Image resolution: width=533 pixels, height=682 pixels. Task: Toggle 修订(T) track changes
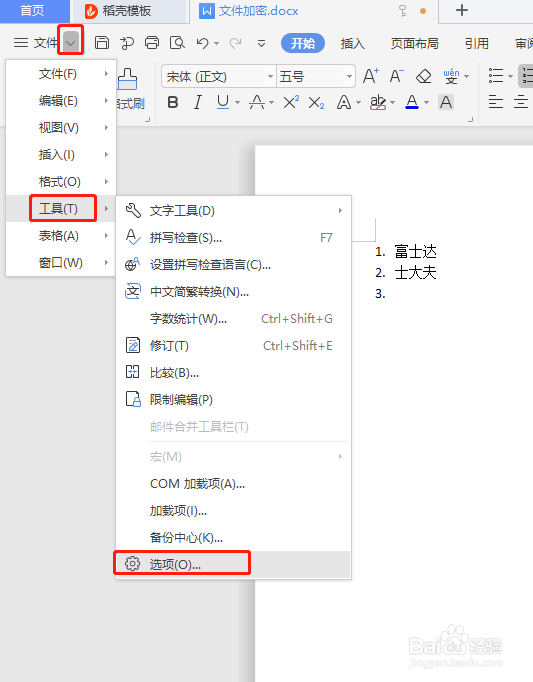click(234, 346)
